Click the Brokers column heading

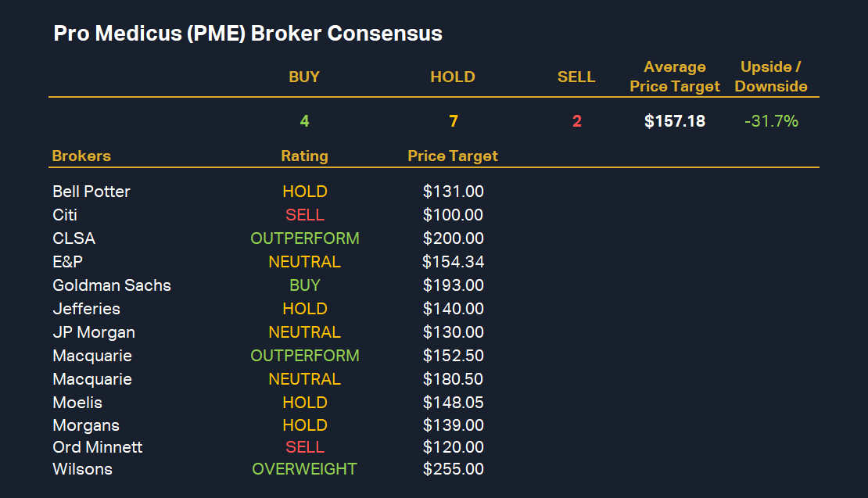click(81, 156)
